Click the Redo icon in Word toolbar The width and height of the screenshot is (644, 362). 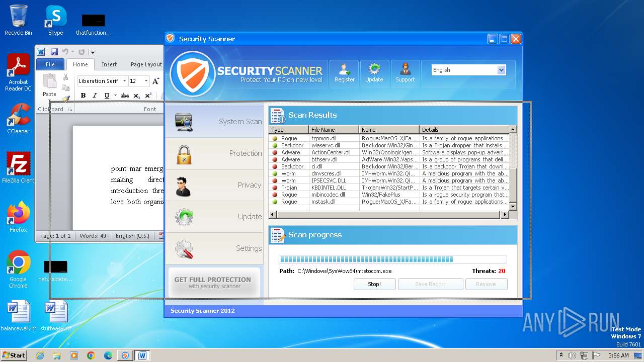[82, 52]
